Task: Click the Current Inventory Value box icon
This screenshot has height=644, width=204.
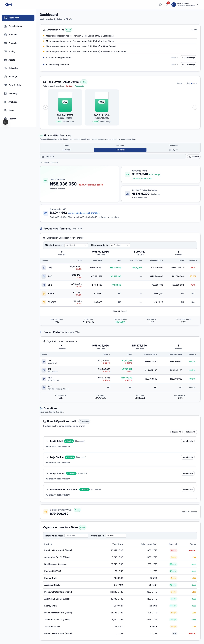Action: pyautogui.click(x=46, y=512)
